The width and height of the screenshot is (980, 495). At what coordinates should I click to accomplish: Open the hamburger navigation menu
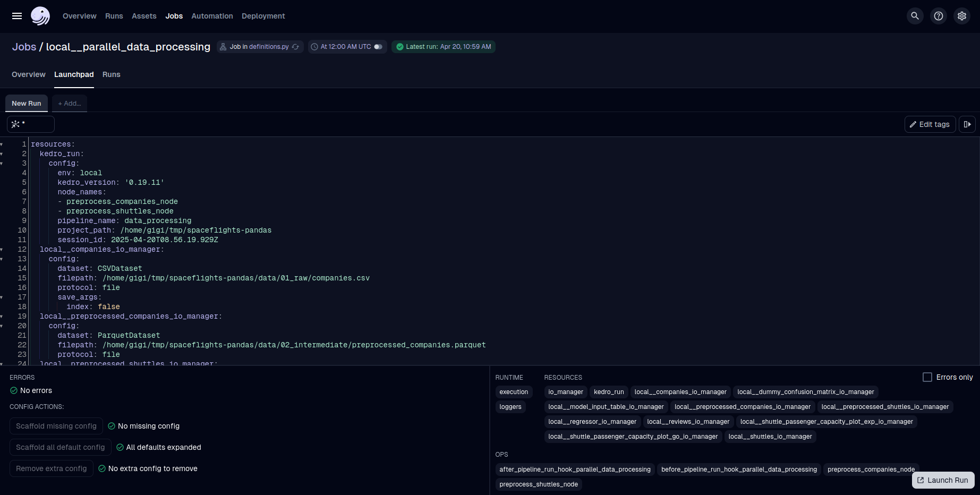(17, 16)
